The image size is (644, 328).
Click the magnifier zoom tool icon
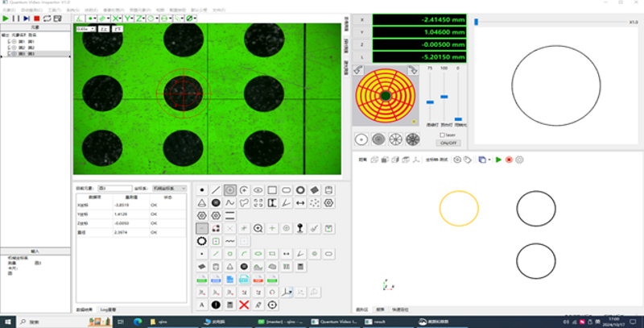pyautogui.click(x=258, y=229)
